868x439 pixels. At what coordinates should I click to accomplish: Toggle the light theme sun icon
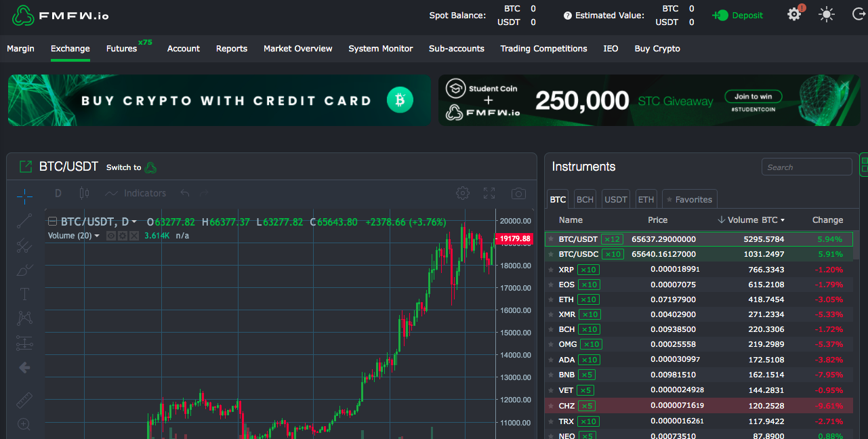[826, 14]
